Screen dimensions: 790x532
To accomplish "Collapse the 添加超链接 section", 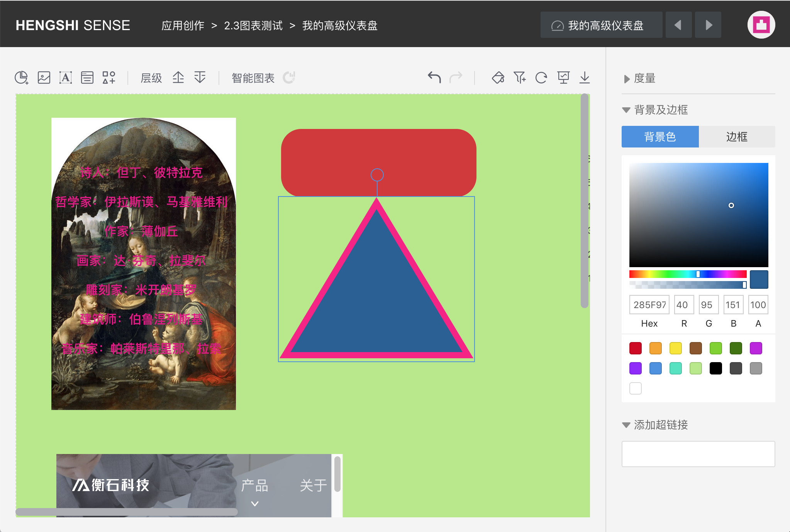I will (655, 425).
